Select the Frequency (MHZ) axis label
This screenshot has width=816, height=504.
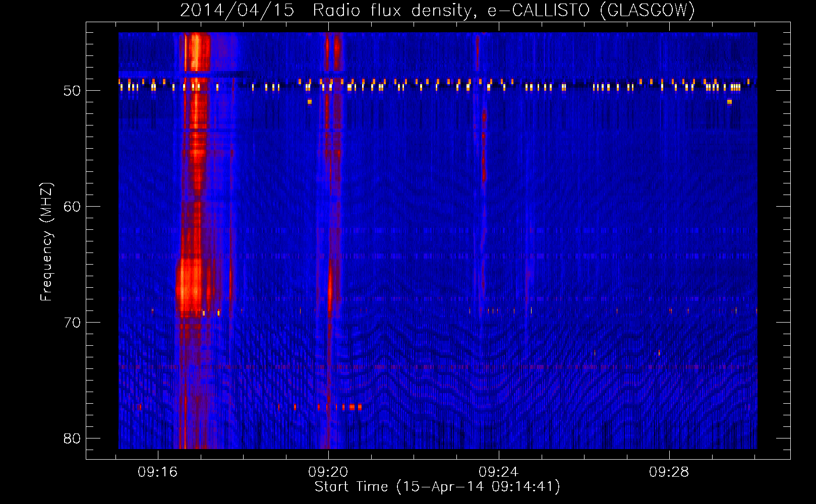pyautogui.click(x=46, y=242)
